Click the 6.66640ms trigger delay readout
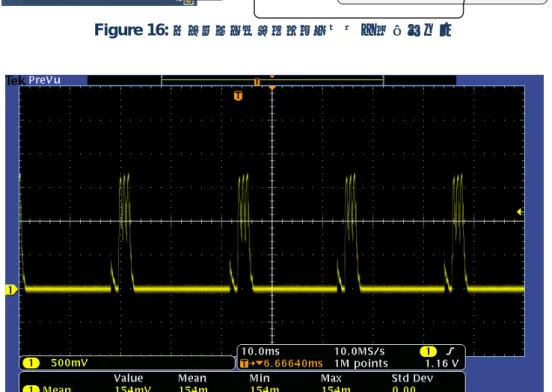The width and height of the screenshot is (552, 392). pyautogui.click(x=293, y=363)
